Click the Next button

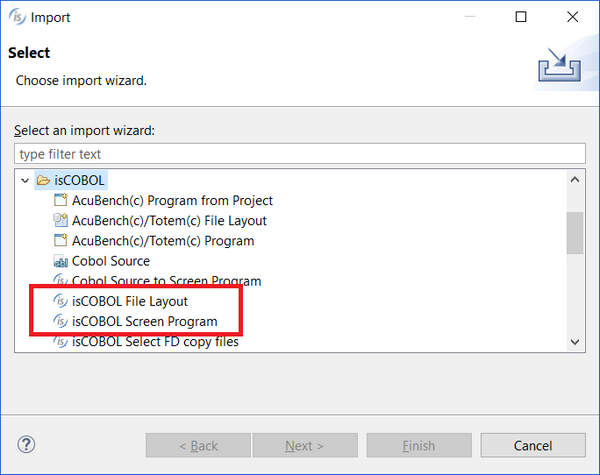[x=305, y=446]
